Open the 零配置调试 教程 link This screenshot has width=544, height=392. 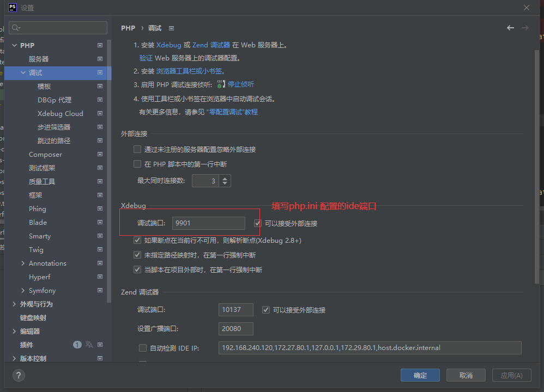pos(232,112)
